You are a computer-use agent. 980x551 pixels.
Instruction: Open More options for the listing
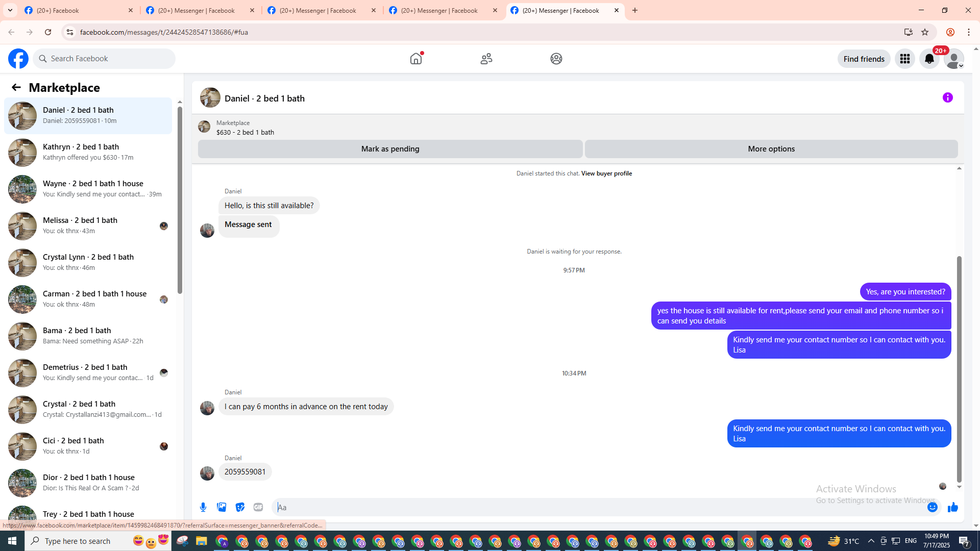(771, 149)
